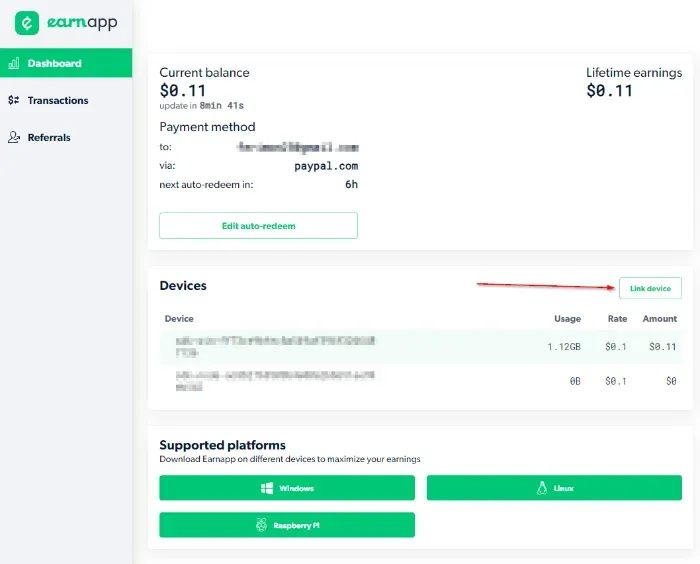Click the blurred payment email address
The image size is (700, 564).
point(298,147)
